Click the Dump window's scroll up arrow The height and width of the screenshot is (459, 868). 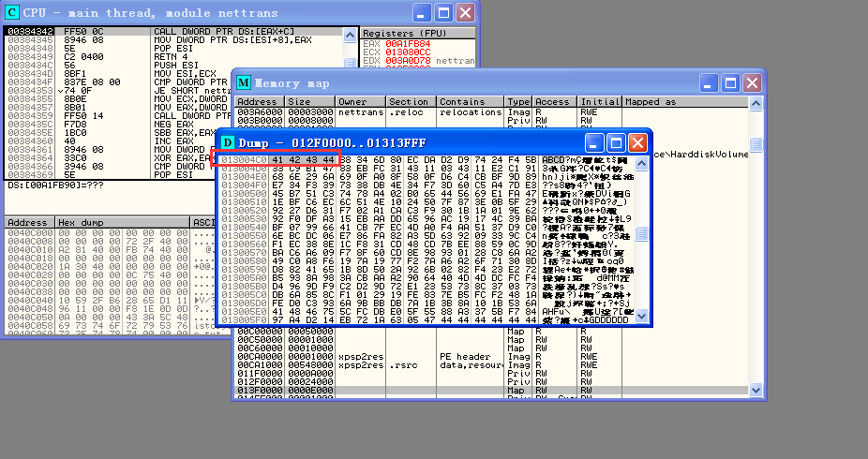(641, 163)
